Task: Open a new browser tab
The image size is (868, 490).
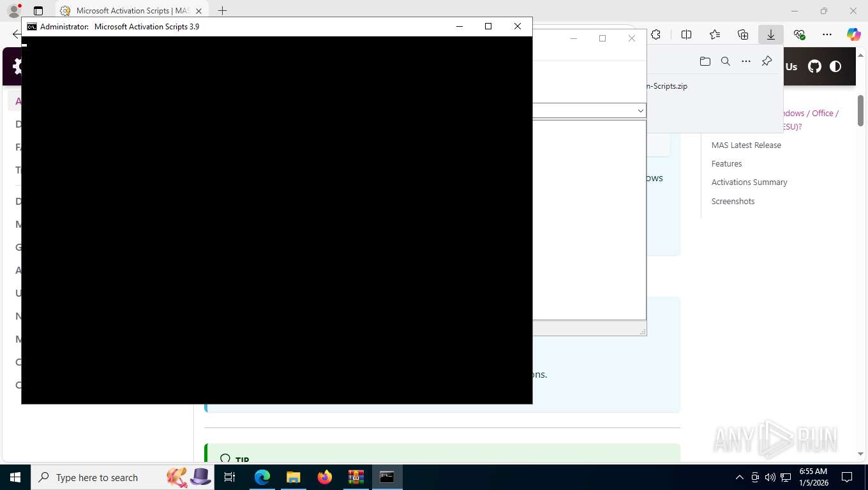Action: click(222, 11)
